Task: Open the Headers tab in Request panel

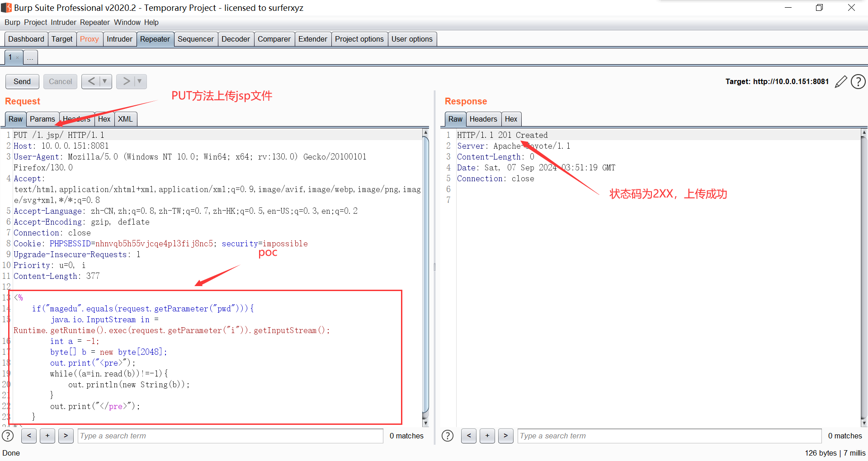Action: click(76, 119)
